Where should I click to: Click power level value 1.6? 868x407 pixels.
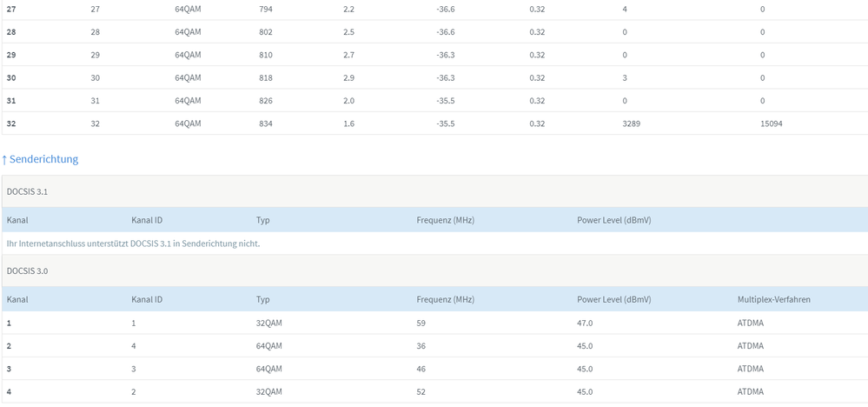click(x=348, y=124)
